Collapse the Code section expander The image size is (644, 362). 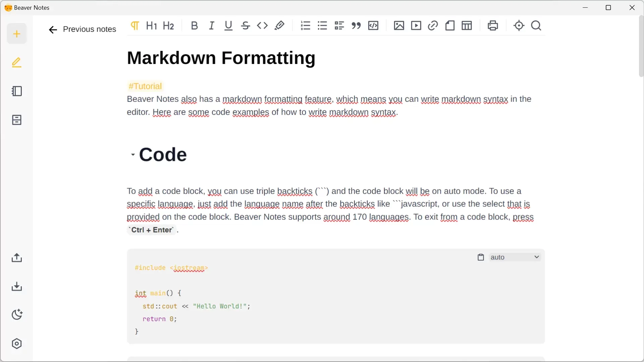(132, 154)
